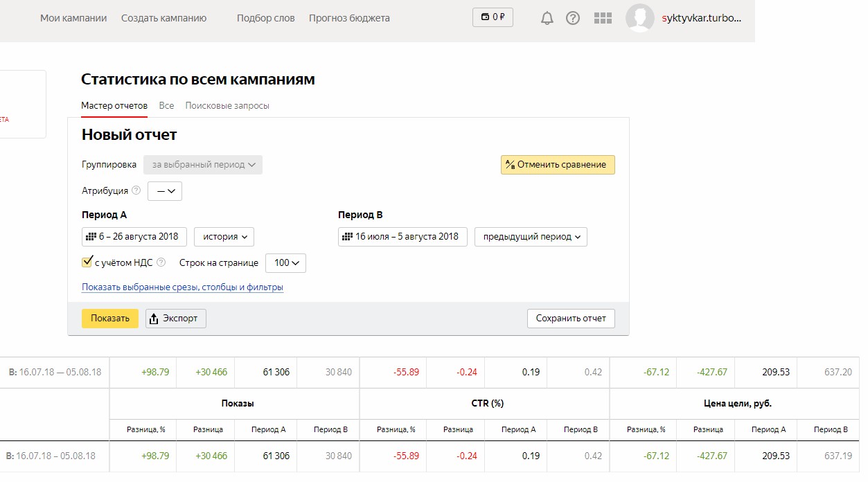The image size is (868, 482).
Task: Click the "Сохранить отчет" button
Action: pyautogui.click(x=571, y=319)
